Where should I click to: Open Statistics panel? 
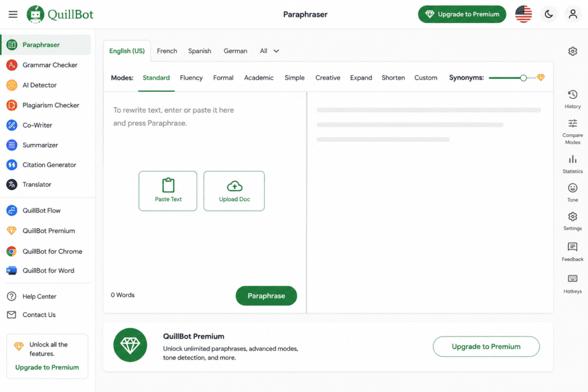pyautogui.click(x=572, y=164)
